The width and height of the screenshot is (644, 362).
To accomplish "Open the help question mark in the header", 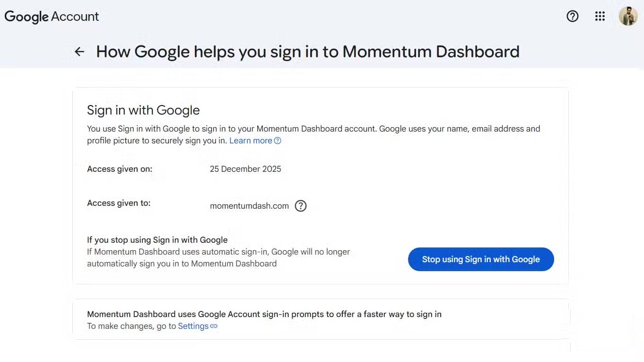I will coord(572,16).
